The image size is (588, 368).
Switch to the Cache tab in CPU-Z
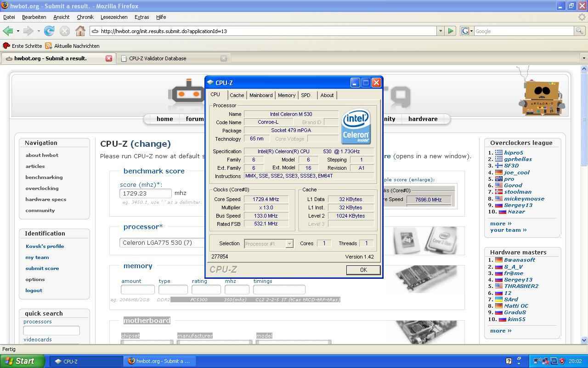click(237, 95)
